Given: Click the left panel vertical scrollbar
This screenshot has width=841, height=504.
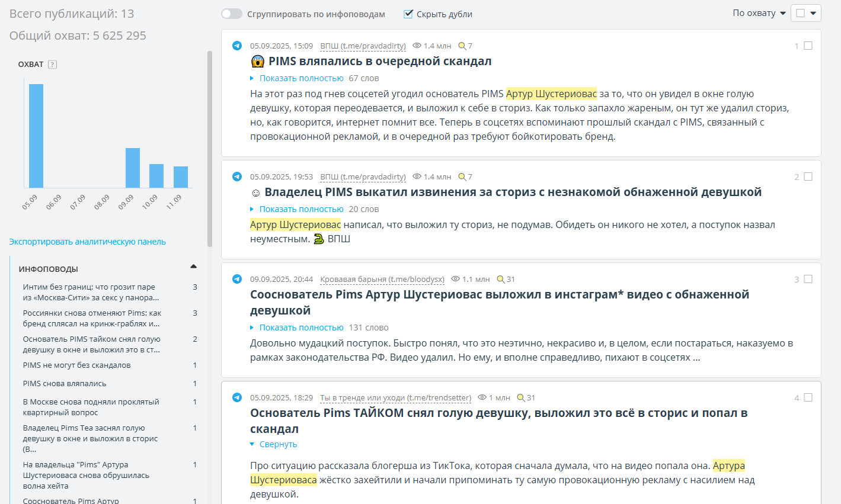Looking at the screenshot, I should click(209, 148).
